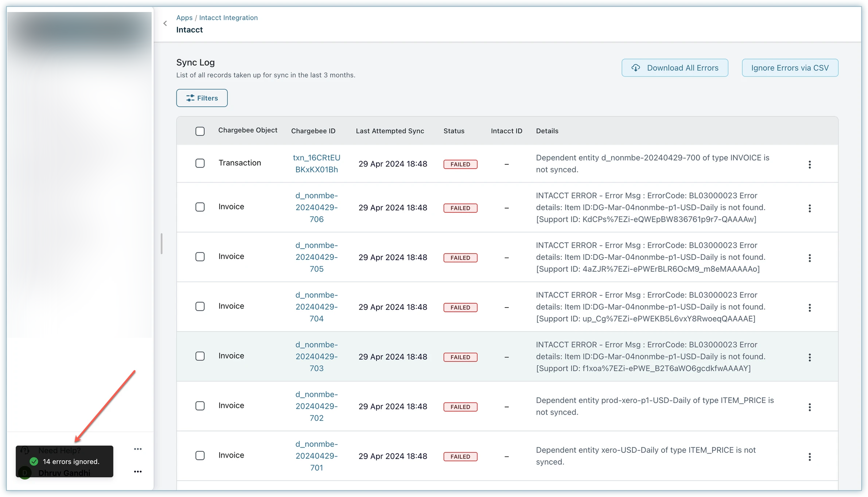Open the kebab menu for invoice 706
Screen dimensions: 868x497
[809, 208]
